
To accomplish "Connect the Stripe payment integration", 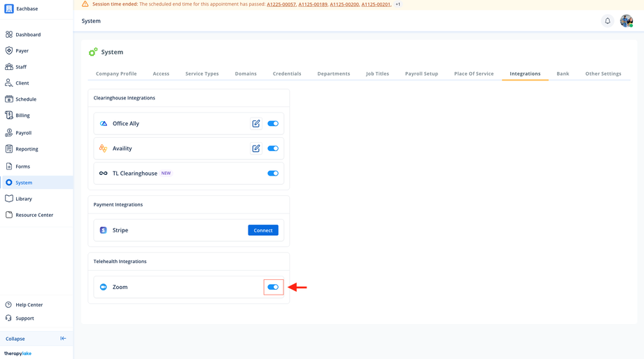I will coord(263,230).
